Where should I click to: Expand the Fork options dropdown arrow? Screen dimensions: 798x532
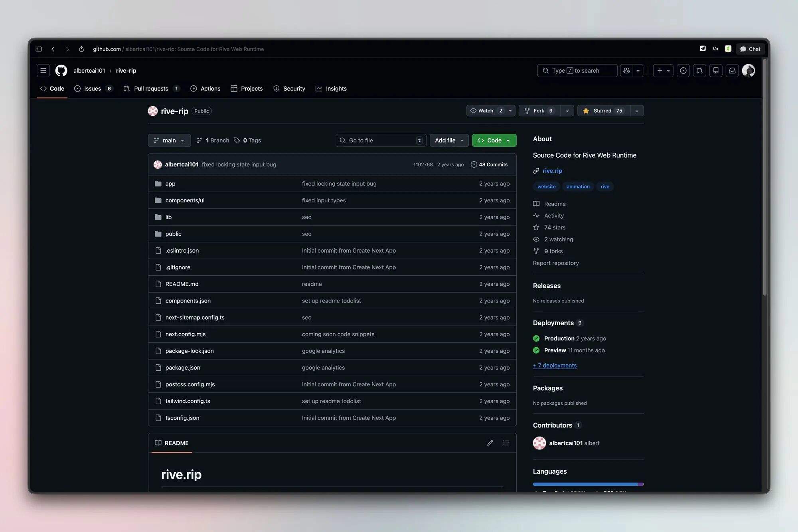coord(567,111)
